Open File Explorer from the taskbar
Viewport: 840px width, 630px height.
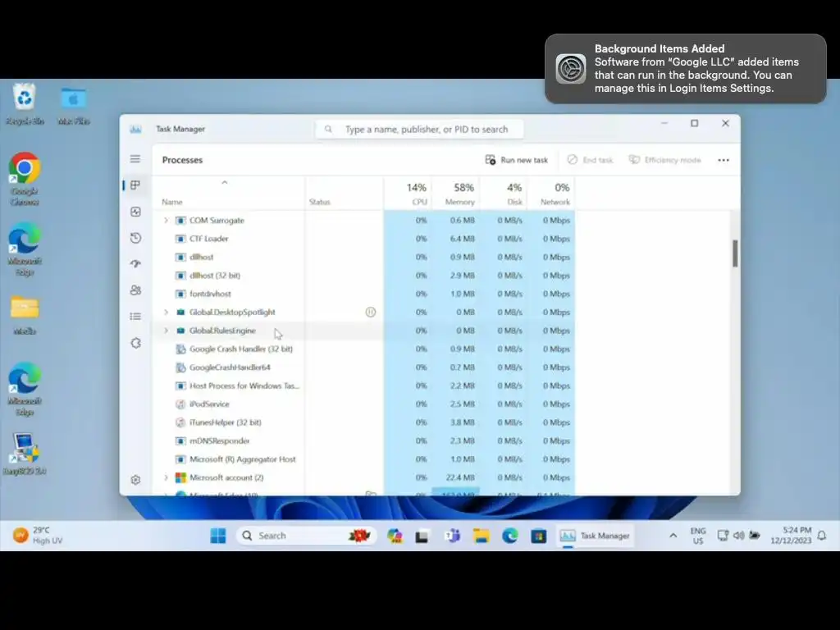coord(481,535)
